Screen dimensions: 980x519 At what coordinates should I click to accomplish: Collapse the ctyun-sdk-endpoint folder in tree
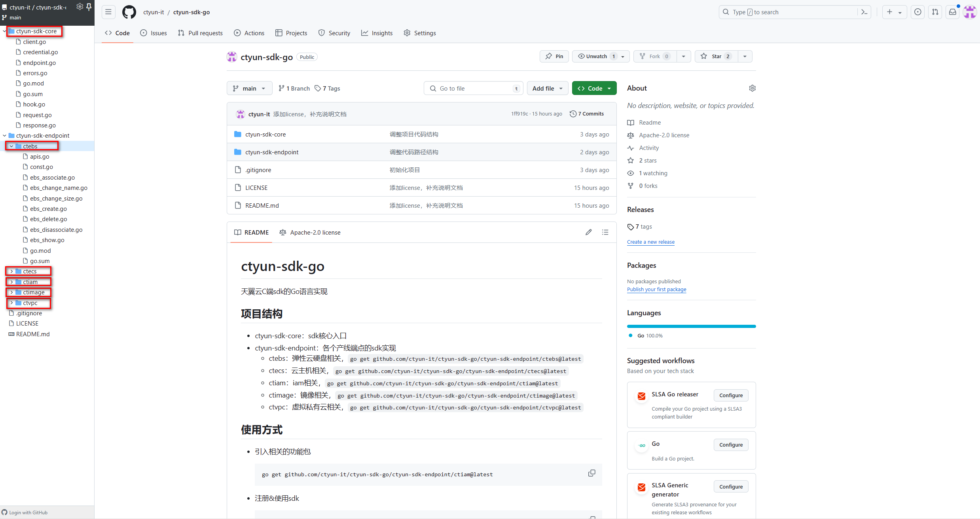click(4, 136)
